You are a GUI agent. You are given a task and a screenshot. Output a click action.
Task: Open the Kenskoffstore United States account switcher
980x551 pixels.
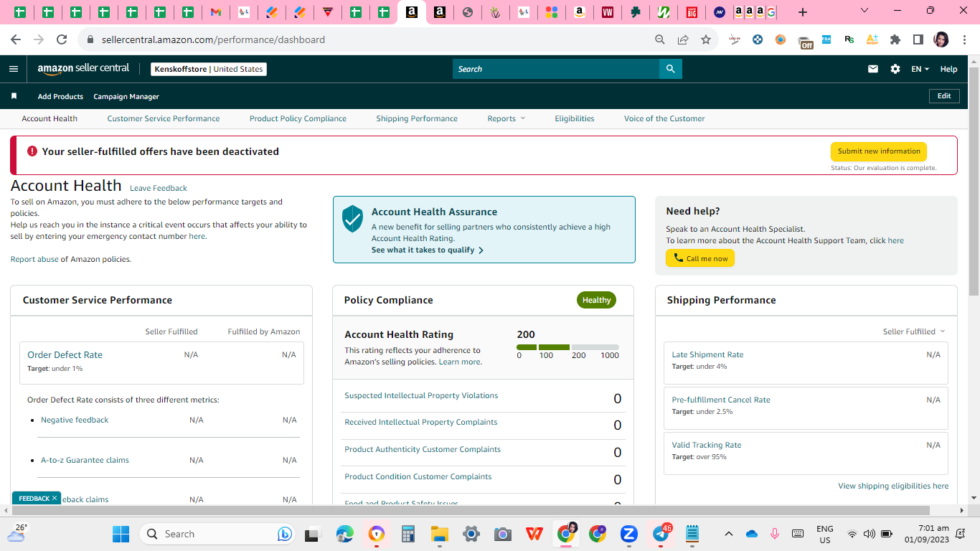[x=209, y=69]
